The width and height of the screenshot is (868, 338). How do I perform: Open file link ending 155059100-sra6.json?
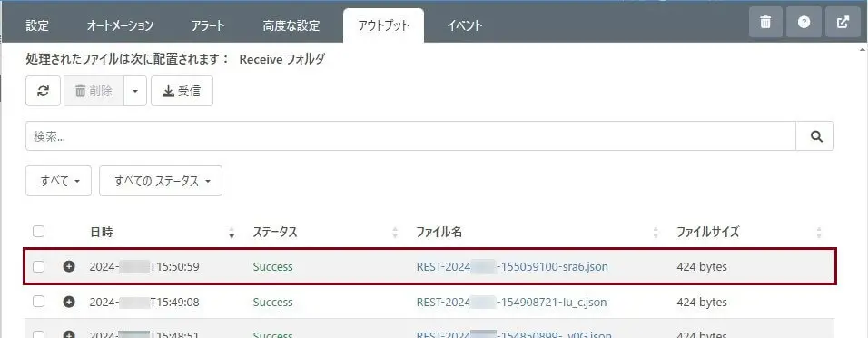[512, 267]
